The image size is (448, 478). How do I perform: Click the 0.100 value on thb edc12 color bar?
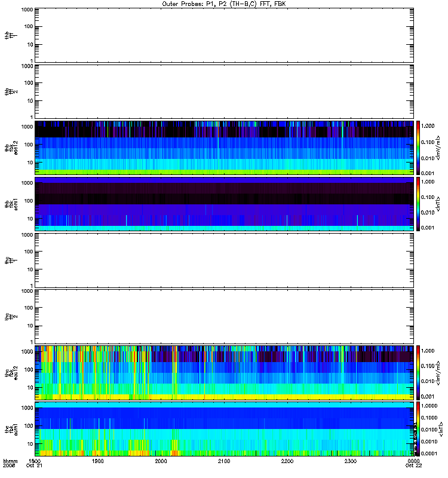click(428, 142)
